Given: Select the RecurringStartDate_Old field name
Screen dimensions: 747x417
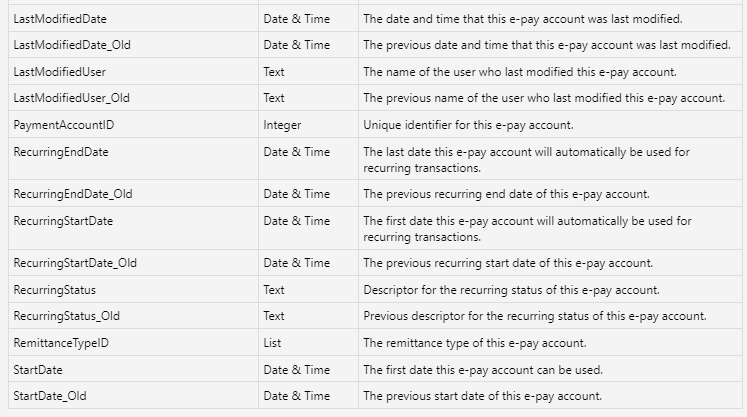Looking at the screenshot, I should pos(75,263).
